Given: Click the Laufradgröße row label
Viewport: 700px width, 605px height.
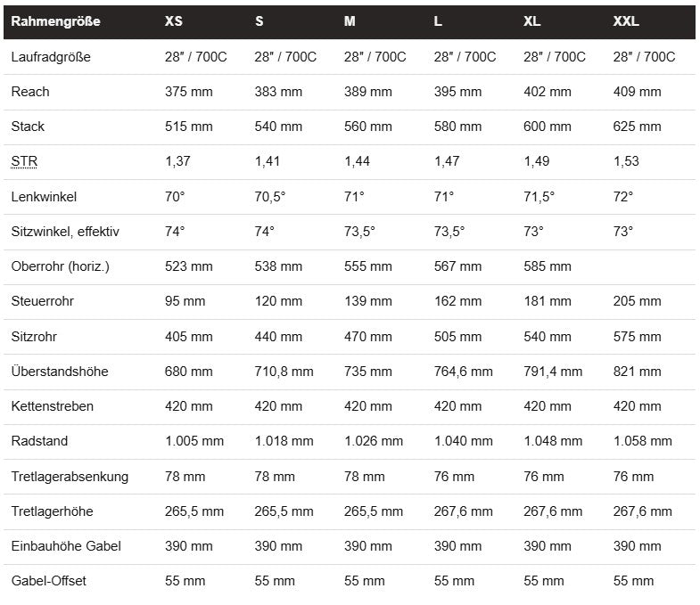Looking at the screenshot, I should (51, 56).
